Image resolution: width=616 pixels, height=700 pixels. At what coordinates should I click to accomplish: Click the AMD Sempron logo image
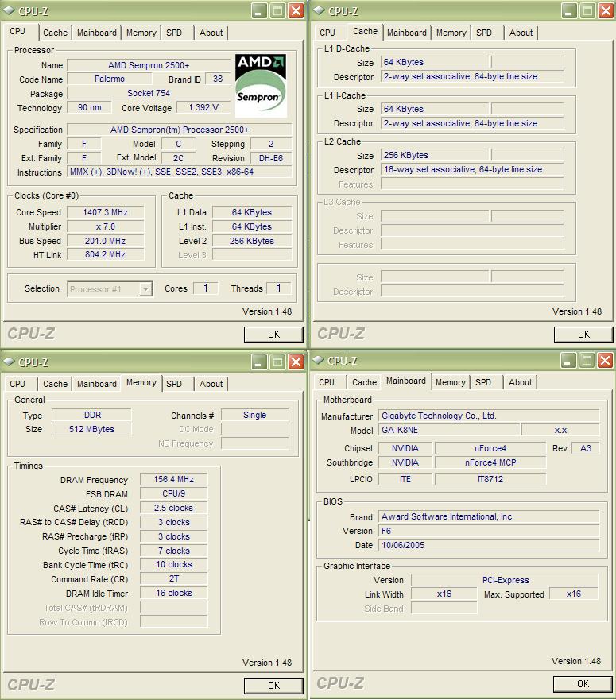pos(261,85)
